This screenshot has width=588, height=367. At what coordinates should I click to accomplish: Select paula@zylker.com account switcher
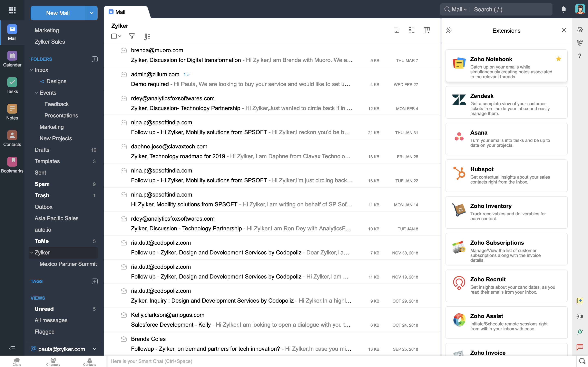(x=63, y=348)
